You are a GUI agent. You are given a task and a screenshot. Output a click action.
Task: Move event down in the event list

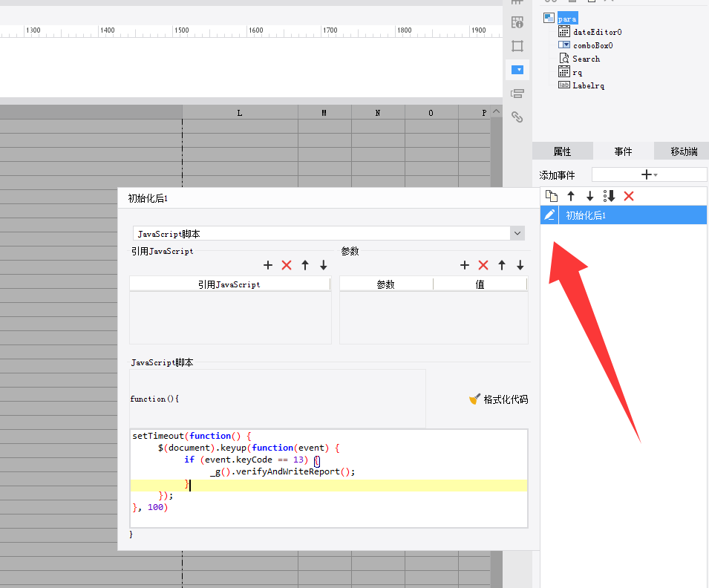click(x=589, y=196)
